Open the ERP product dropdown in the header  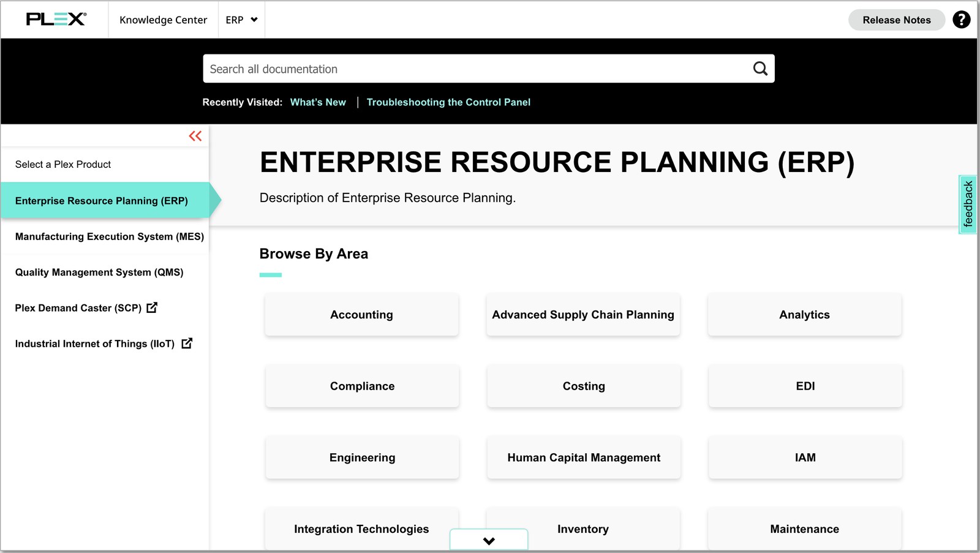[241, 19]
